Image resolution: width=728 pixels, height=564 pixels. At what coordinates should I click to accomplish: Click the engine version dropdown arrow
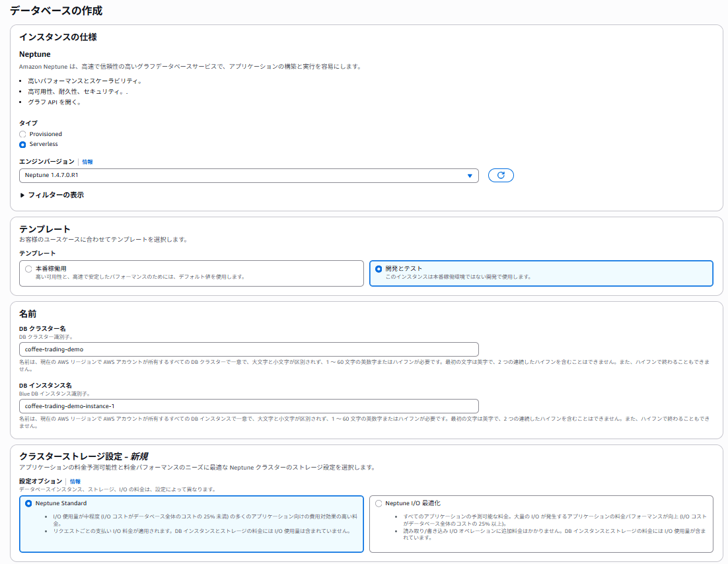[x=470, y=176]
